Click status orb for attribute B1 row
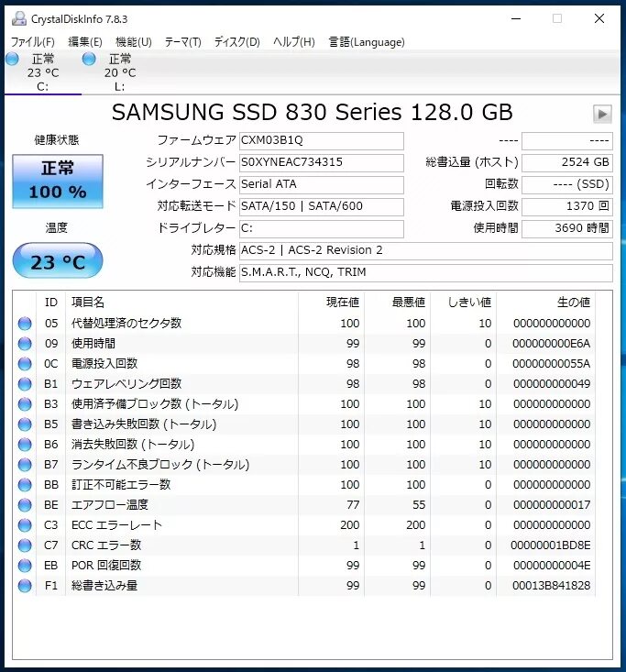Screen dimensions: 626x672 (25, 384)
